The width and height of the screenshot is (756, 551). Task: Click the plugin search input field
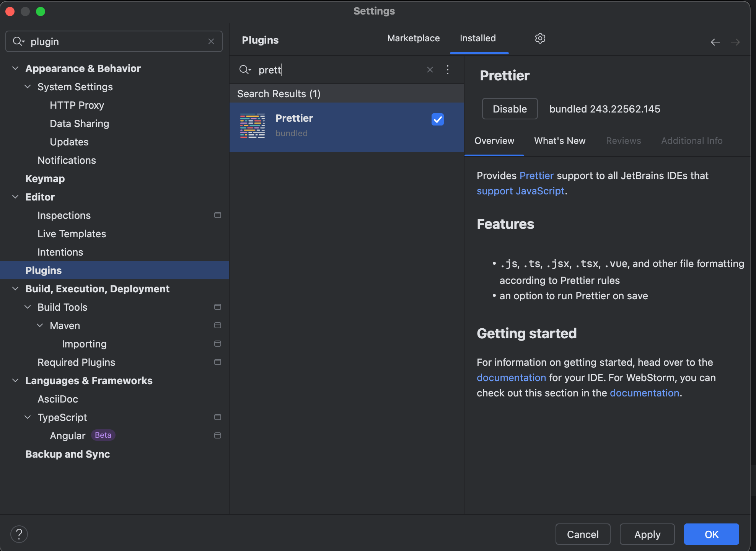337,70
